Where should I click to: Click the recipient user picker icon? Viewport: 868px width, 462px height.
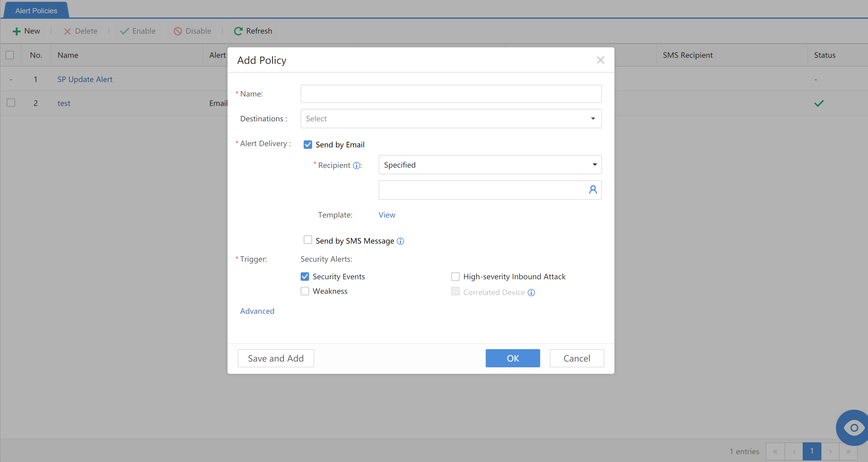tap(593, 190)
